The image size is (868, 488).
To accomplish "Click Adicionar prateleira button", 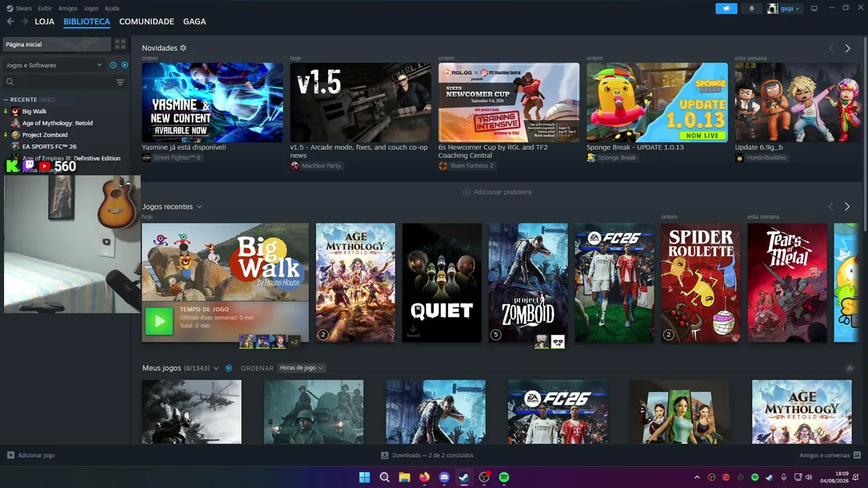I will 497,192.
